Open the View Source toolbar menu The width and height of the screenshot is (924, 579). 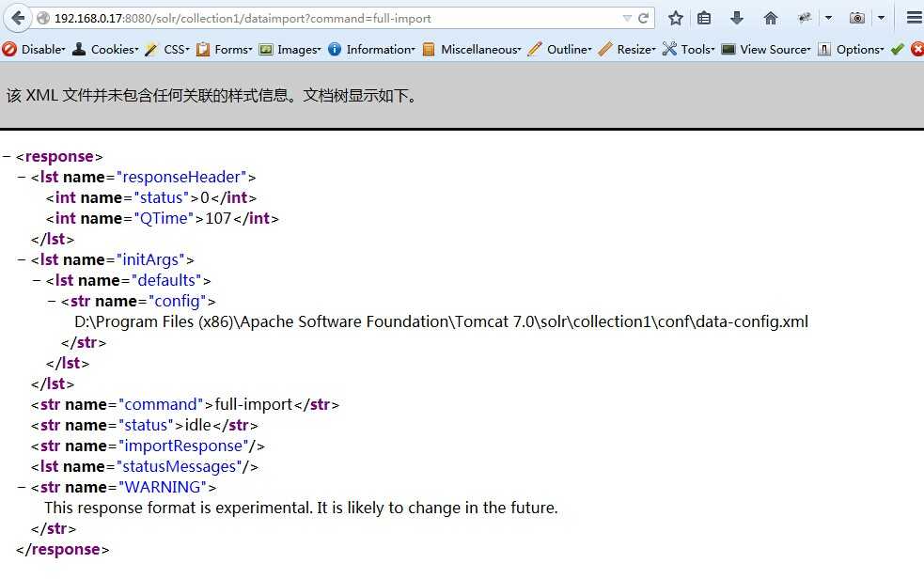[765, 49]
